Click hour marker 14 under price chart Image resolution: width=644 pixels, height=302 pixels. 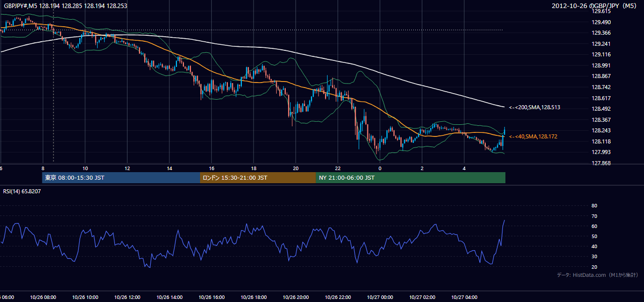169,168
